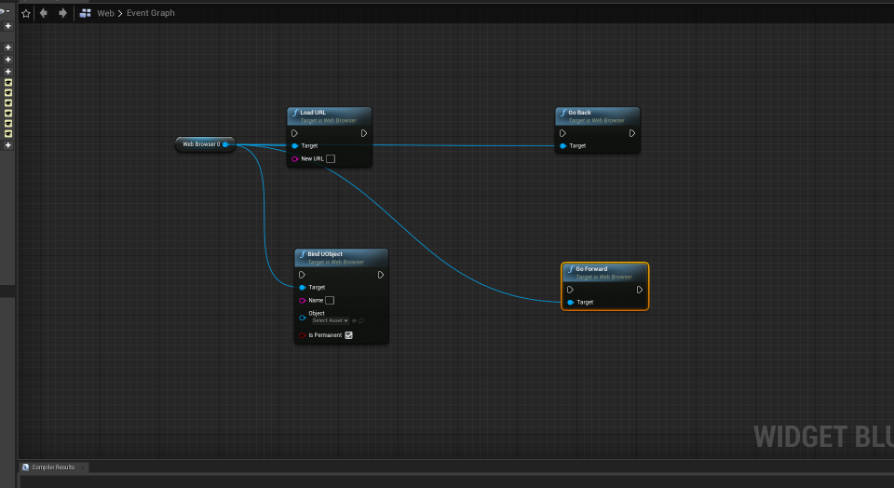Click the Load URL input execution pin

click(295, 133)
